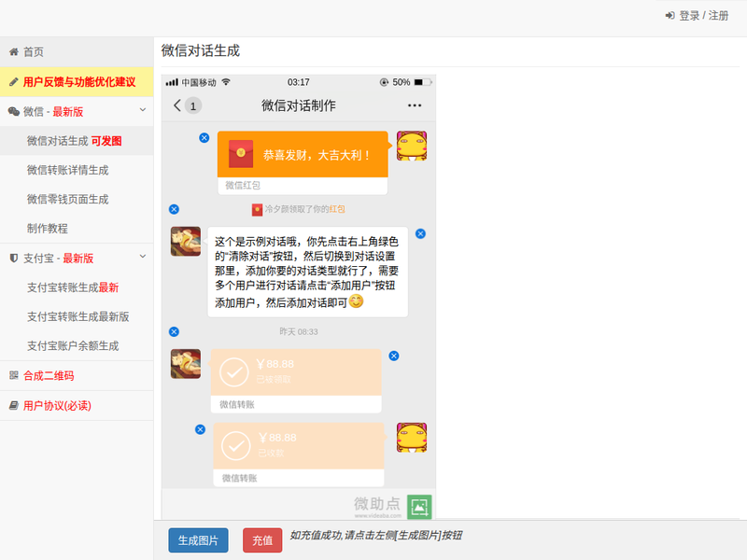Open 合成二维码 sidebar item
Image resolution: width=747 pixels, height=560 pixels.
pyautogui.click(x=77, y=376)
